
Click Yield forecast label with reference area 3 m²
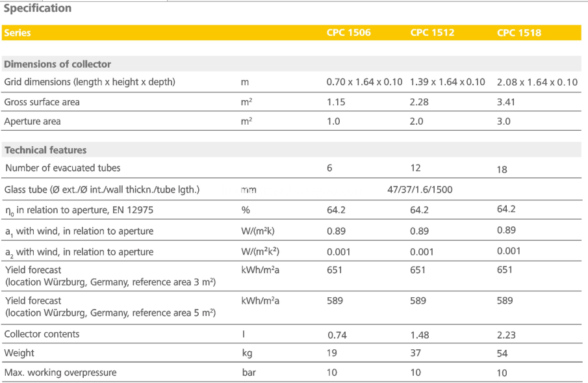tap(110, 276)
